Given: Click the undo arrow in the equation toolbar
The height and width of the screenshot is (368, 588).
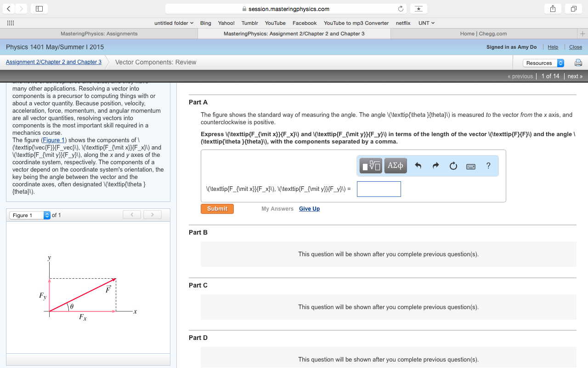Looking at the screenshot, I should (418, 166).
